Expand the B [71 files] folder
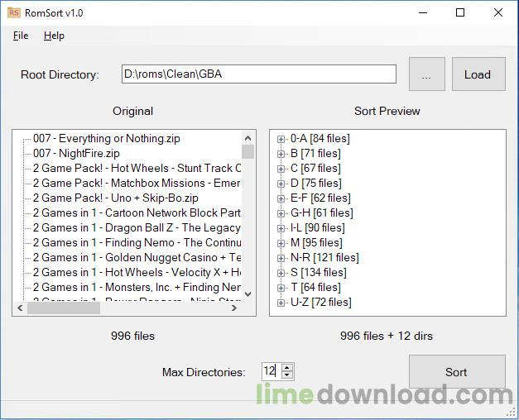Image resolution: width=519 pixels, height=420 pixels. [281, 154]
